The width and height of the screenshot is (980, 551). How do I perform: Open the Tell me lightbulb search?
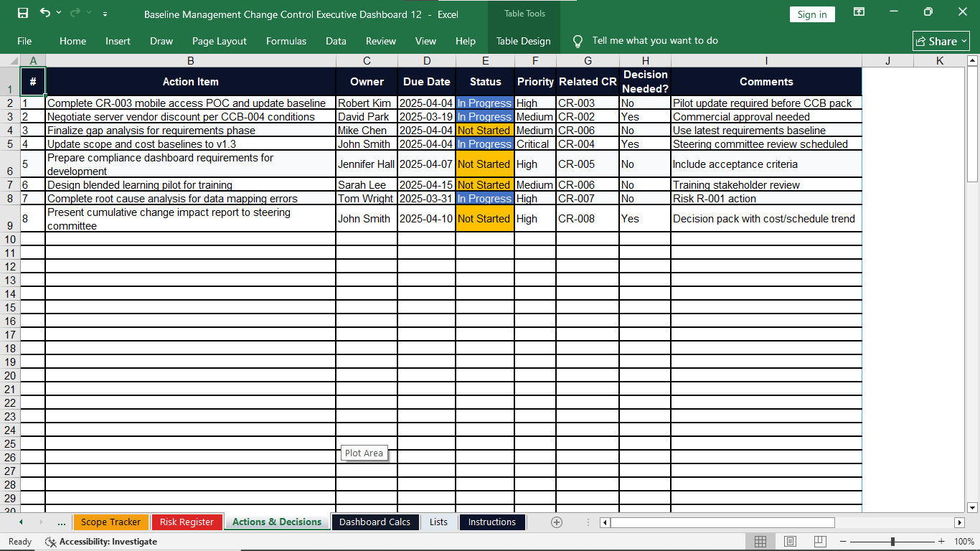tap(578, 41)
